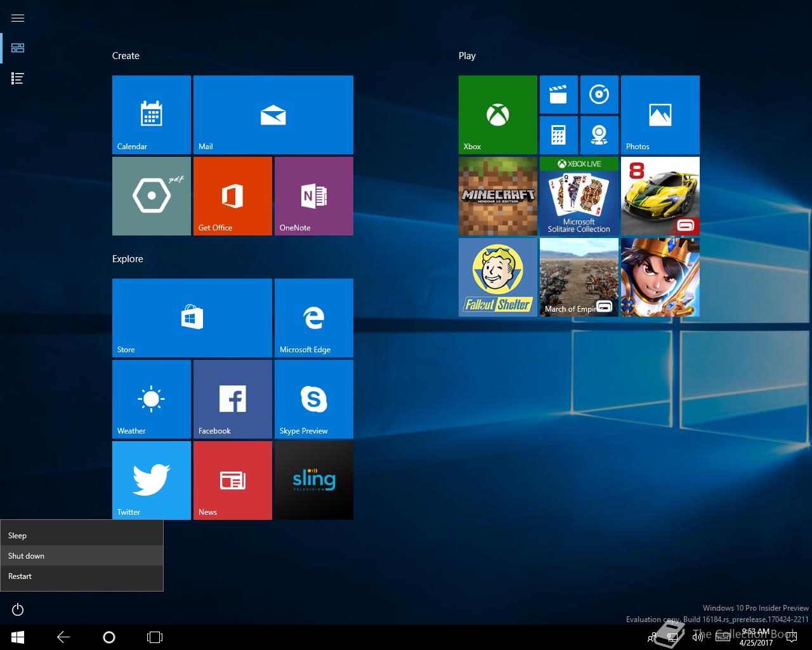The width and height of the screenshot is (812, 650).
Task: Open the Movies & TV small tile
Action: [559, 95]
